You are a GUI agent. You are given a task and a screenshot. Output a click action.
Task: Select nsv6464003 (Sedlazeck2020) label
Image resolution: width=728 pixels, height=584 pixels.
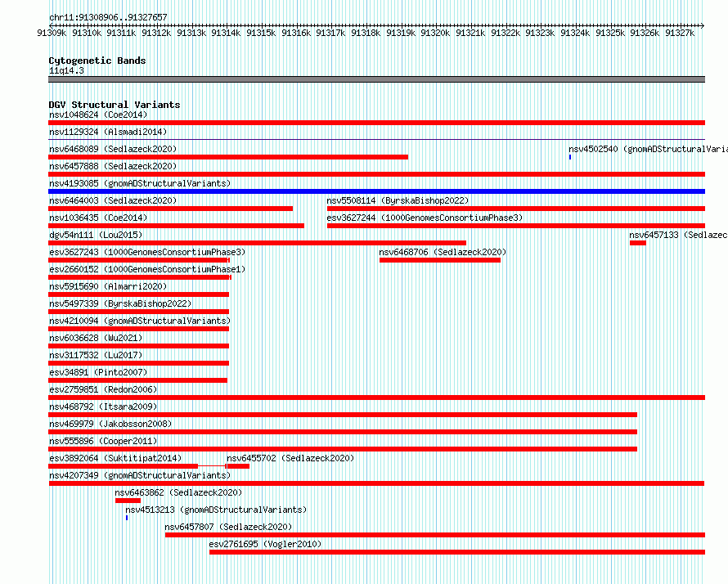click(113, 200)
